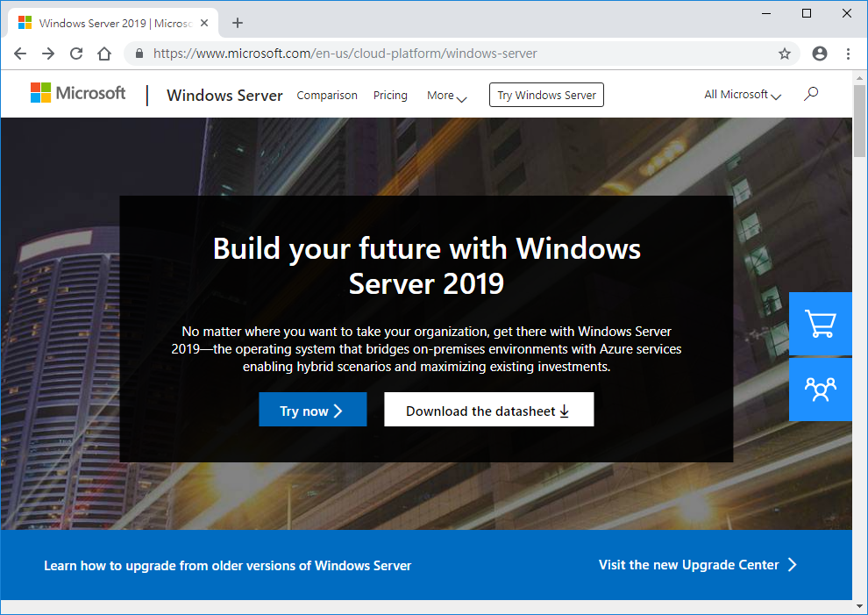This screenshot has width=868, height=615.
Task: Go back with the browser back arrow
Action: (20, 54)
